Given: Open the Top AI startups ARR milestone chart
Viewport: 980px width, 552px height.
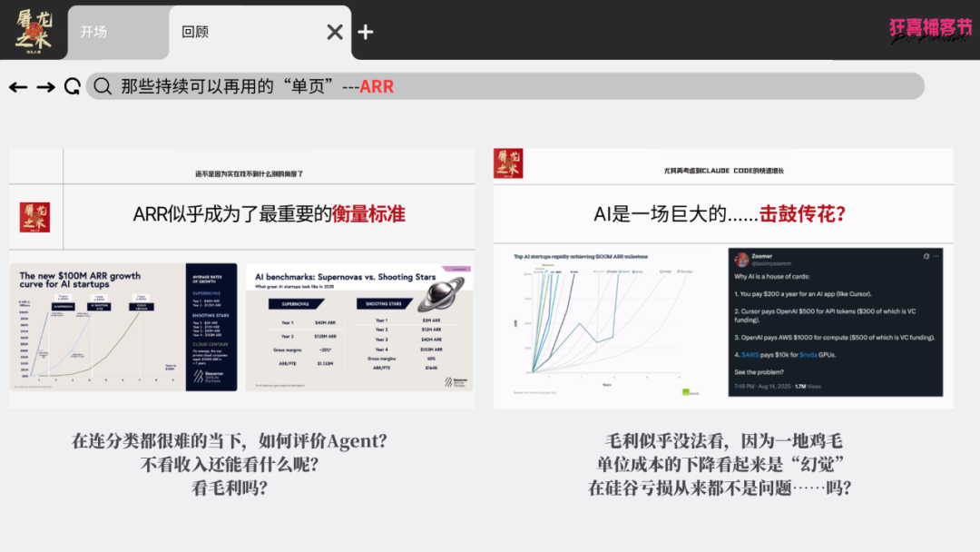Looking at the screenshot, I should tap(607, 324).
